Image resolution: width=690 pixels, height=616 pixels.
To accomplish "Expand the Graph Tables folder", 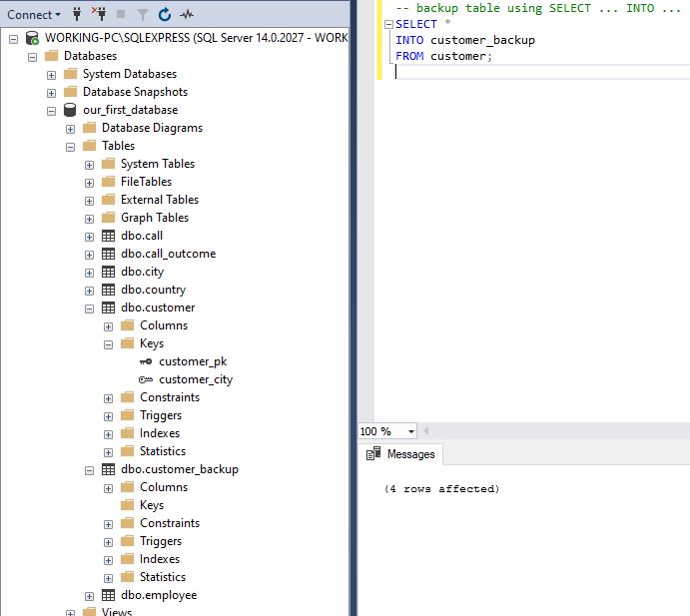I will click(x=89, y=219).
